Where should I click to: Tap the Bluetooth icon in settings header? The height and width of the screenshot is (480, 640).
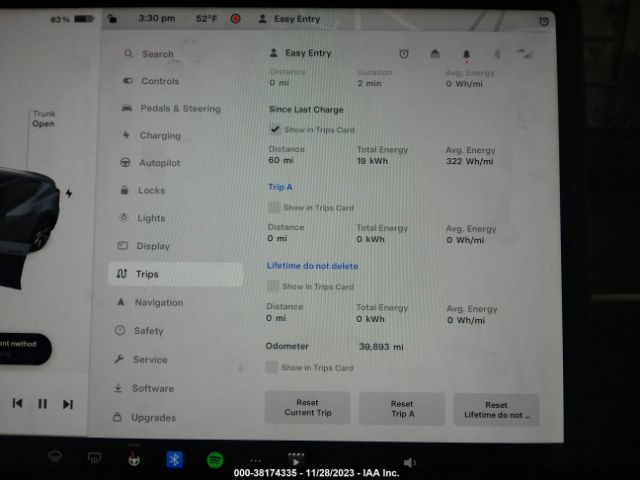(497, 53)
